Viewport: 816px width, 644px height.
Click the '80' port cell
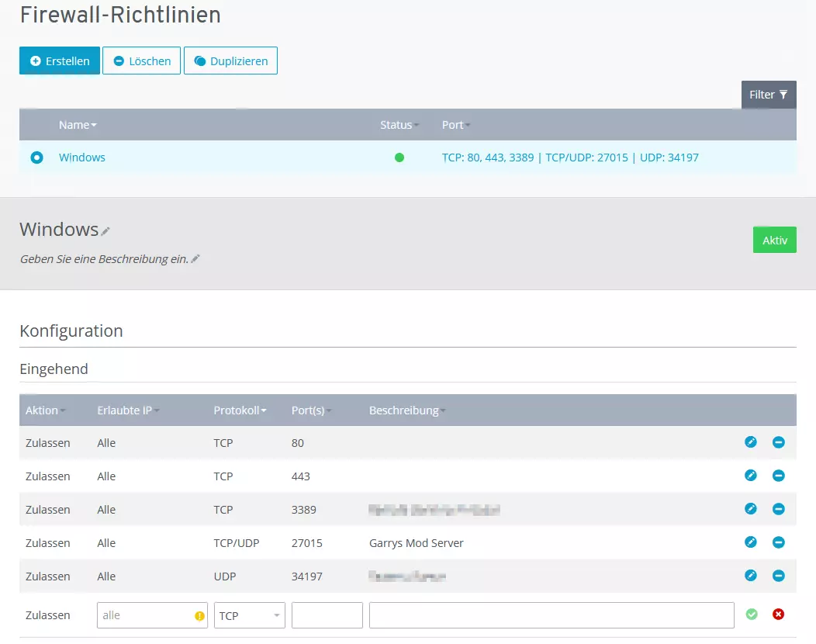[297, 443]
